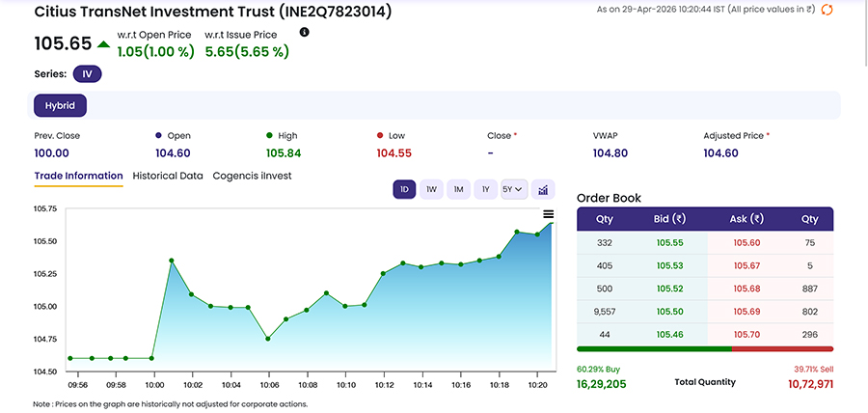Click the Hybrid button
868x413 pixels.
[x=61, y=105]
